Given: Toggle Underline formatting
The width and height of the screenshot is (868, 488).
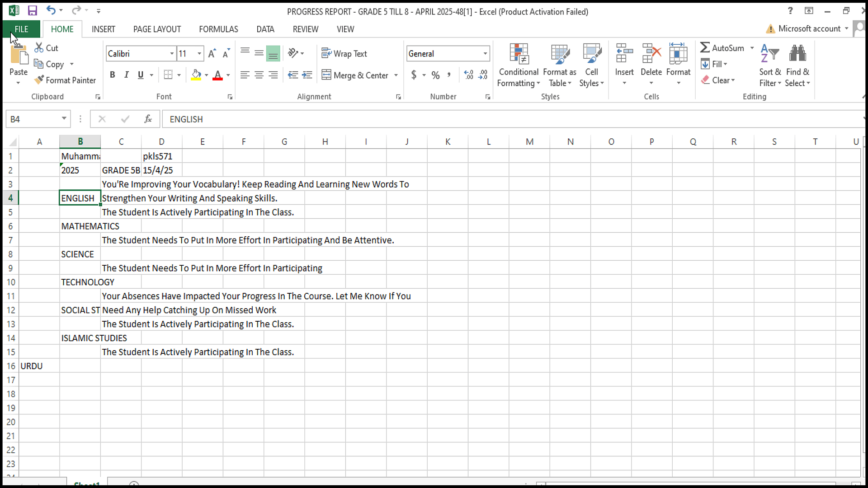Looking at the screenshot, I should [x=141, y=75].
